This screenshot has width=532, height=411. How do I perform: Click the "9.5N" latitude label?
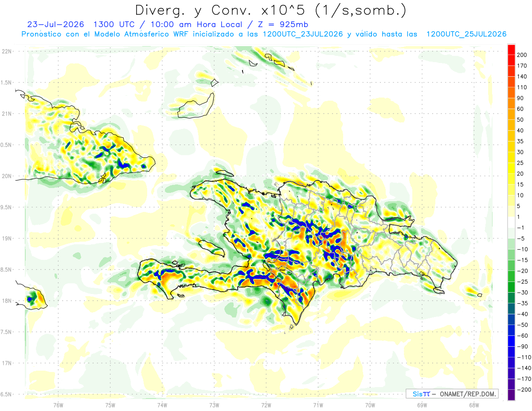click(6, 207)
